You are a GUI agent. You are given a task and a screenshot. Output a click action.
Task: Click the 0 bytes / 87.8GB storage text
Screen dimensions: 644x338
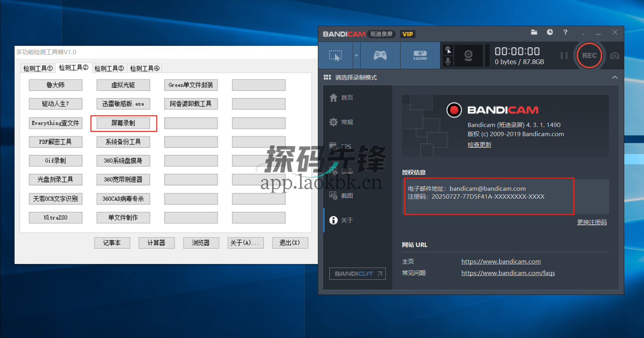[x=519, y=62]
